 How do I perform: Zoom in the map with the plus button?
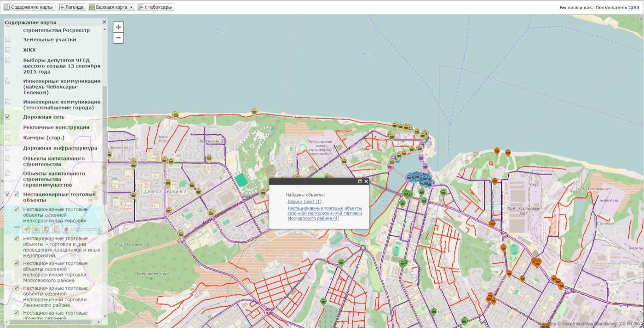point(118,27)
